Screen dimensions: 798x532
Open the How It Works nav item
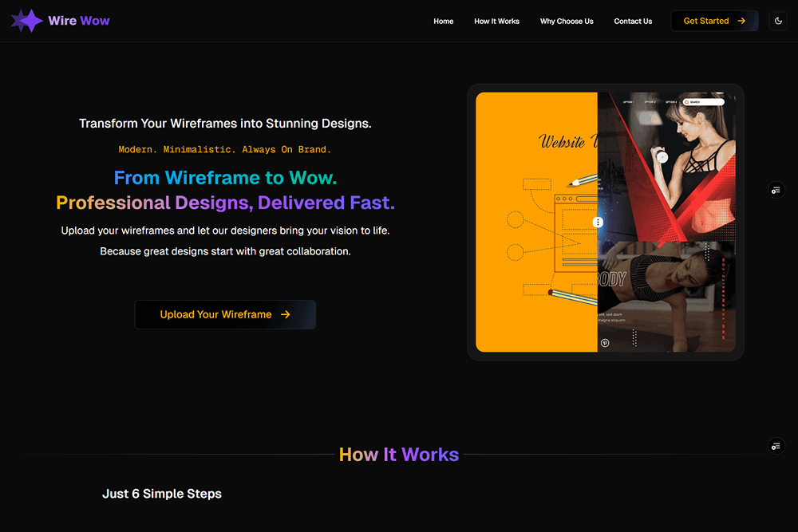496,22
